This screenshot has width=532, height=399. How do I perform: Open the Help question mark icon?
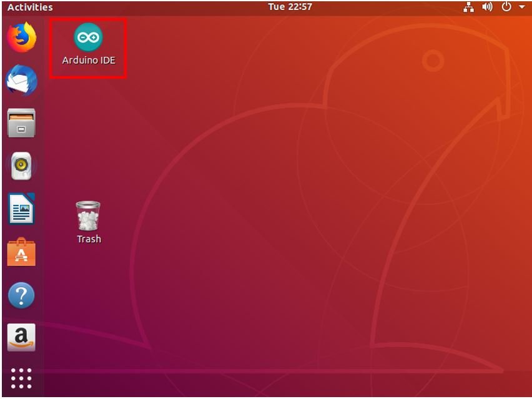[x=21, y=295]
